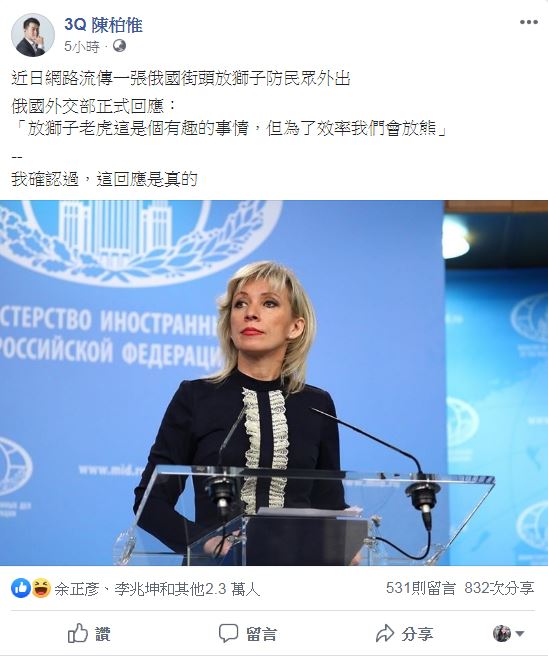Open the post options three-dots menu
548x660 pixels.
tap(529, 22)
